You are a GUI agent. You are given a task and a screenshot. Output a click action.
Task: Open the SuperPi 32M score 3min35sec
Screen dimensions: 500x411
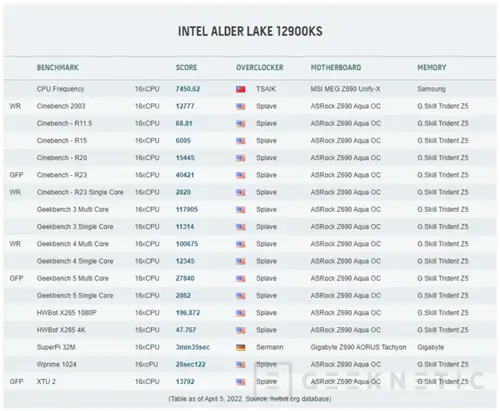tap(193, 347)
